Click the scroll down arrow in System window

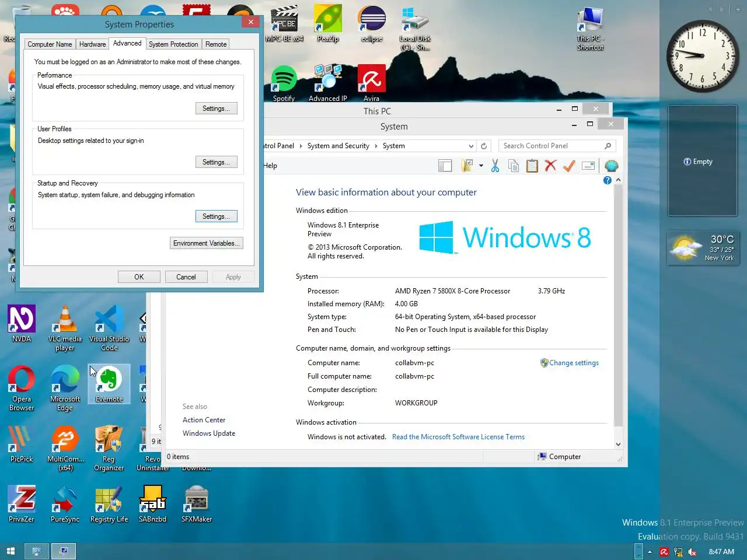(619, 444)
